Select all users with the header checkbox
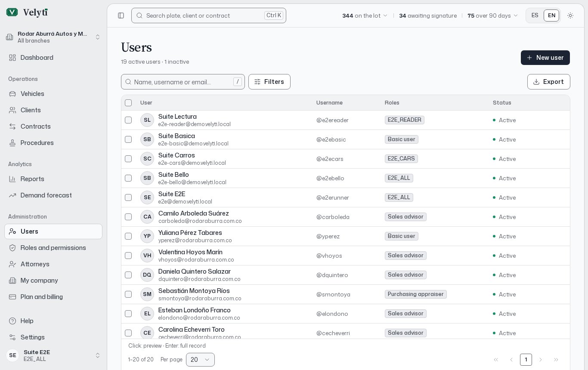This screenshot has width=588, height=370. click(x=128, y=103)
